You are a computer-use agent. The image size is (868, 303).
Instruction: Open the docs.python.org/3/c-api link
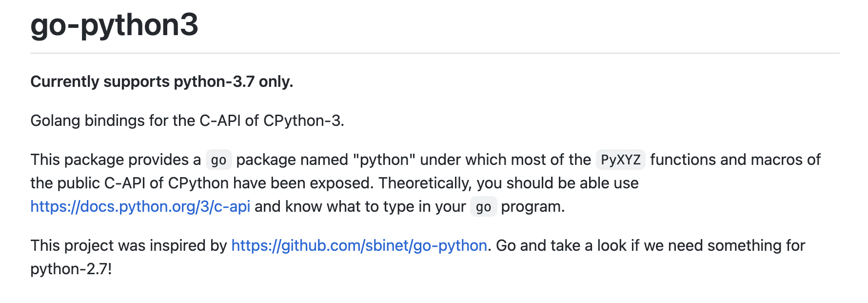140,207
